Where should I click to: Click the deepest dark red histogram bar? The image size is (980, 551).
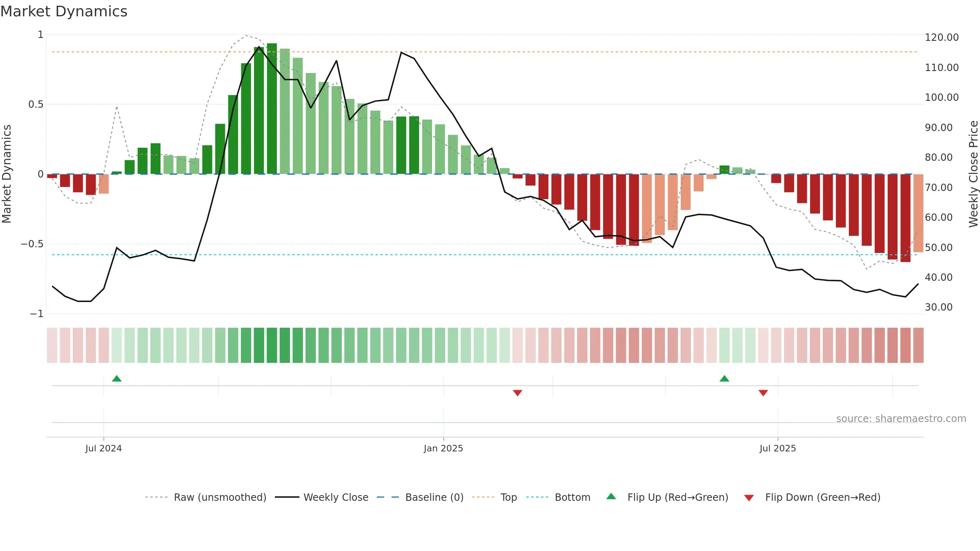905,218
